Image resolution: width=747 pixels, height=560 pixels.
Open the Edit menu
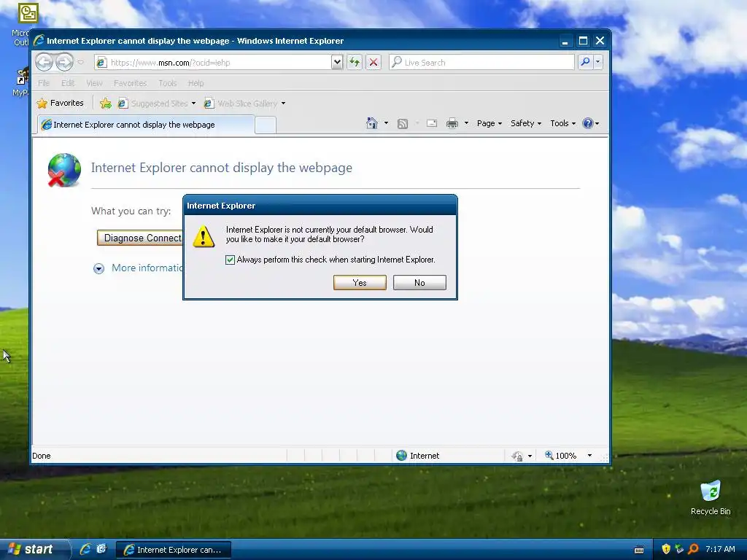pos(68,83)
